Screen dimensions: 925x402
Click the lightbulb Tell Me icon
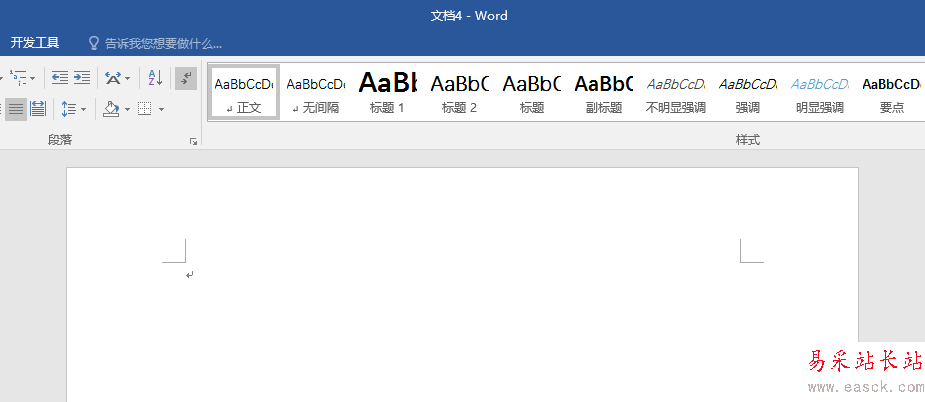click(93, 43)
